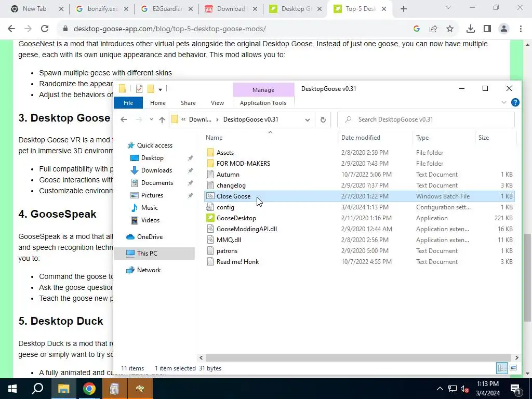
Task: Select OneDrive in navigation pane
Action: click(x=150, y=237)
